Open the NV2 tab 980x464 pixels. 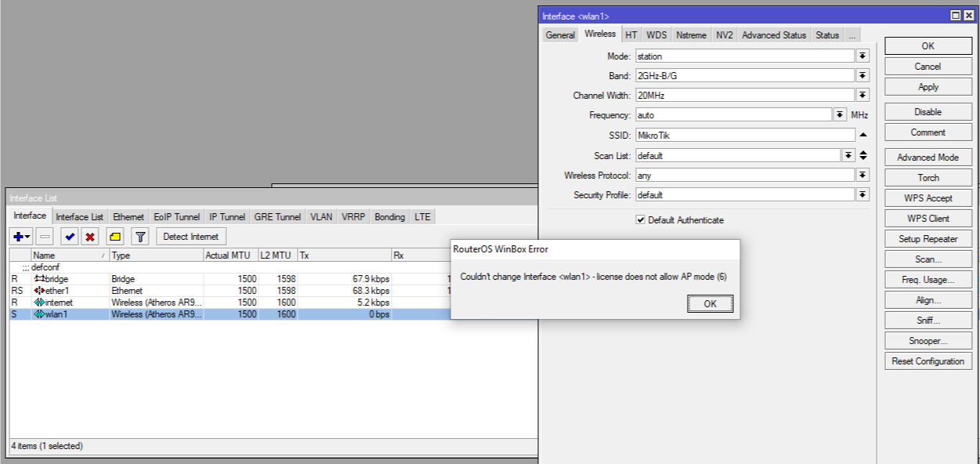pos(725,35)
